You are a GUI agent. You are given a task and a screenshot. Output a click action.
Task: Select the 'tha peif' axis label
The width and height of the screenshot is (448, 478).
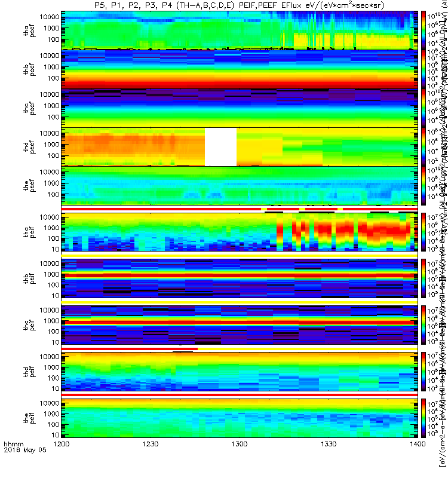pyautogui.click(x=29, y=232)
